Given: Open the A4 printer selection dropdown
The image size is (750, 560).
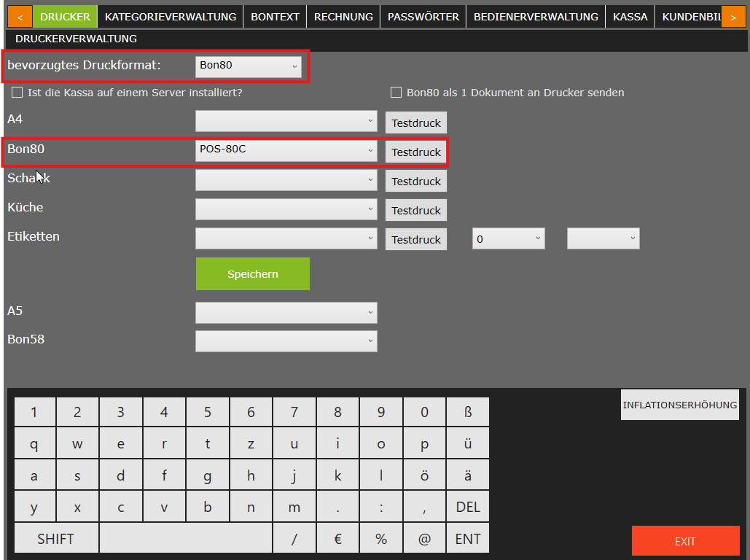Looking at the screenshot, I should tap(286, 121).
